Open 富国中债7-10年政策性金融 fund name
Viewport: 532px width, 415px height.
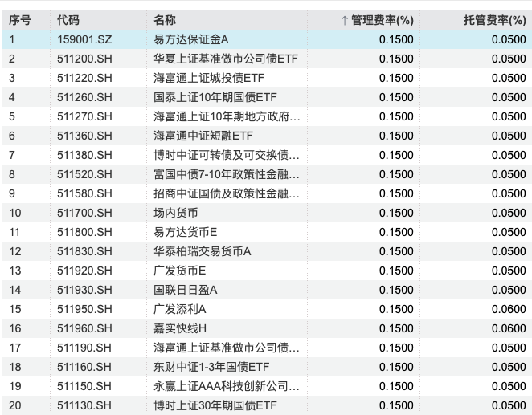point(227,174)
